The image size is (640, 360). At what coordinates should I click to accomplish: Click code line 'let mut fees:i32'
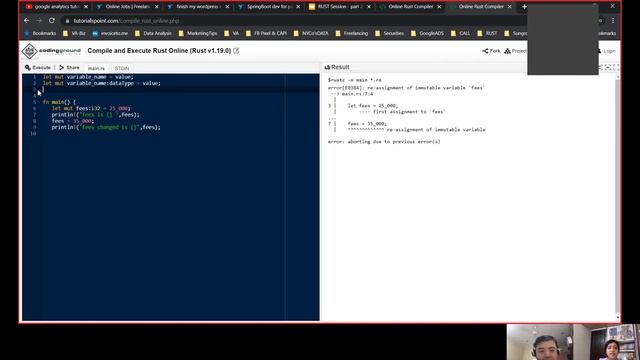[91, 108]
